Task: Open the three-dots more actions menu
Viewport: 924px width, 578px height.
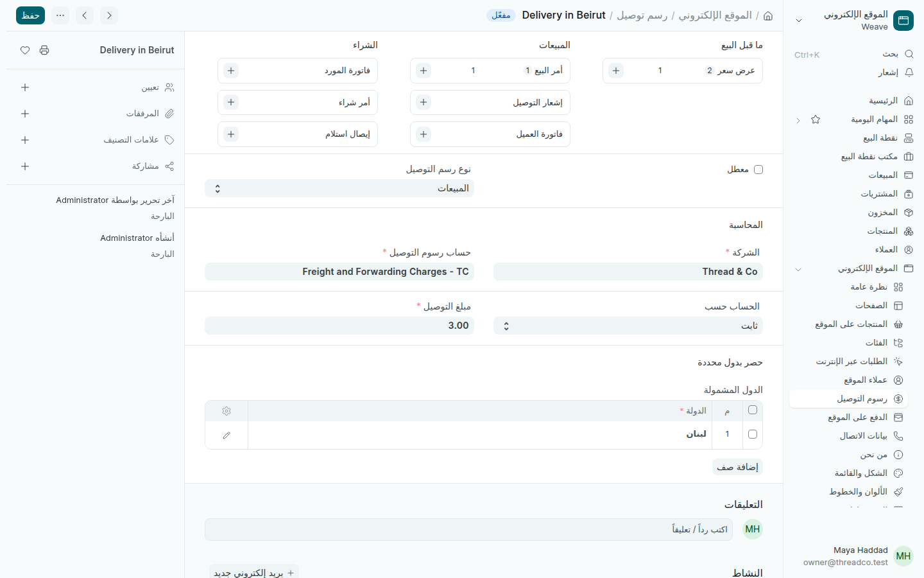Action: [x=60, y=15]
